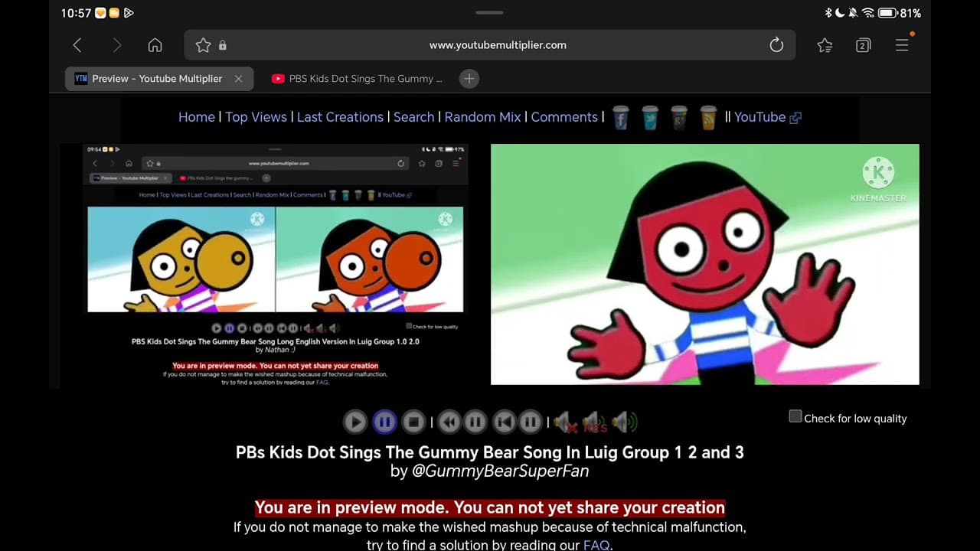
Task: Click the double-arrow rewind button
Action: click(449, 422)
